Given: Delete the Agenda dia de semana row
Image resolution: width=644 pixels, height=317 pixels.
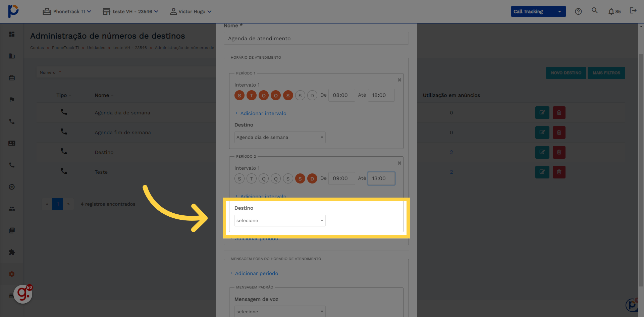Looking at the screenshot, I should point(559,113).
